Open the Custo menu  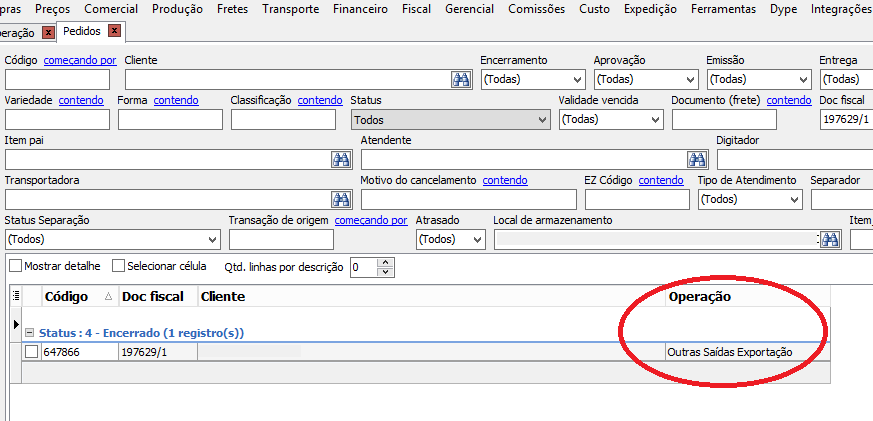(594, 9)
